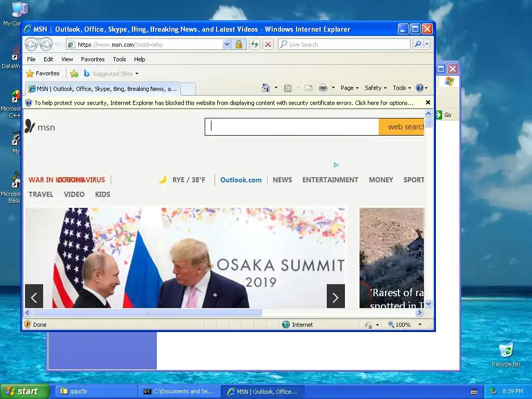Screen dimensions: 532x399
Task: Click the horizontal scrollbar thumb
Action: [x=147, y=312]
